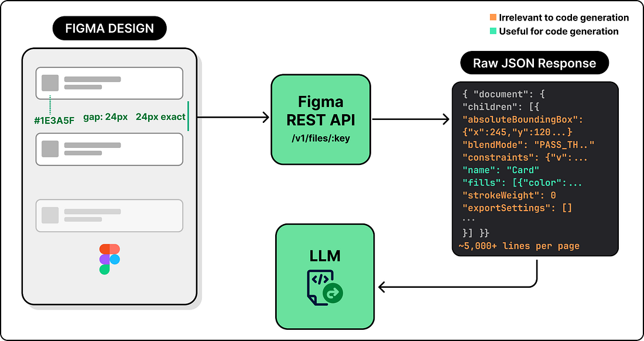Image resolution: width=644 pixels, height=341 pixels.
Task: Click the '"exportSettings": []' JSON line
Action: (517, 208)
